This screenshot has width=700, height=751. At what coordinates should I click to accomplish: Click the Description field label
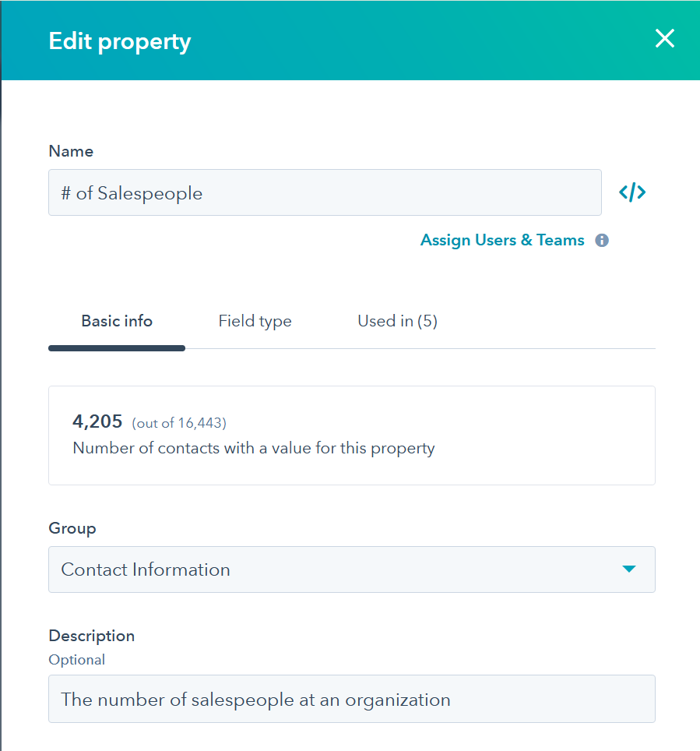(x=92, y=636)
